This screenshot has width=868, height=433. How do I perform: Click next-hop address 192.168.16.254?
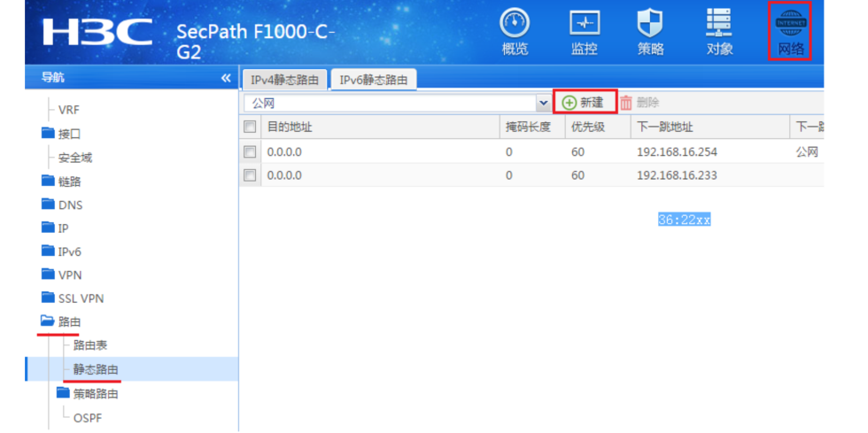[x=677, y=151]
